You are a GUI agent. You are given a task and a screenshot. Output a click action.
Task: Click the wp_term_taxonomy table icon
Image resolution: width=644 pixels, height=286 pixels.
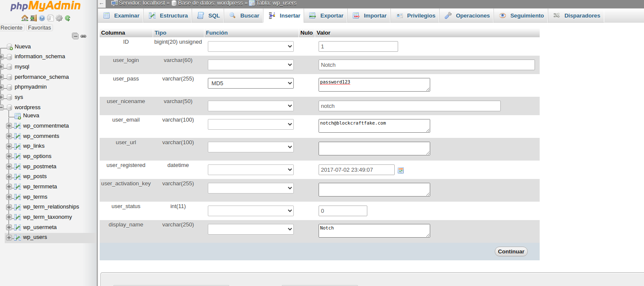pos(18,217)
